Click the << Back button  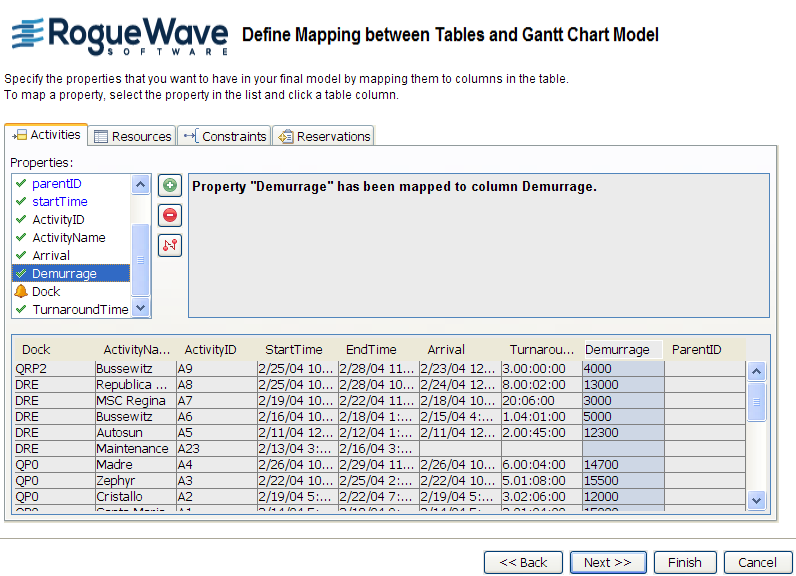[523, 562]
